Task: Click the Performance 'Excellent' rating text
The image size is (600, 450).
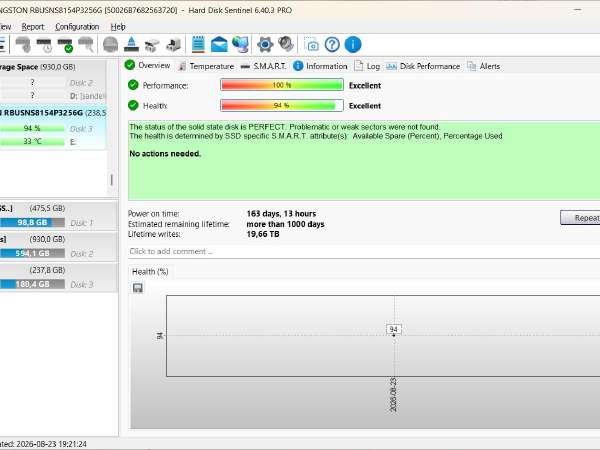Action: (x=365, y=85)
